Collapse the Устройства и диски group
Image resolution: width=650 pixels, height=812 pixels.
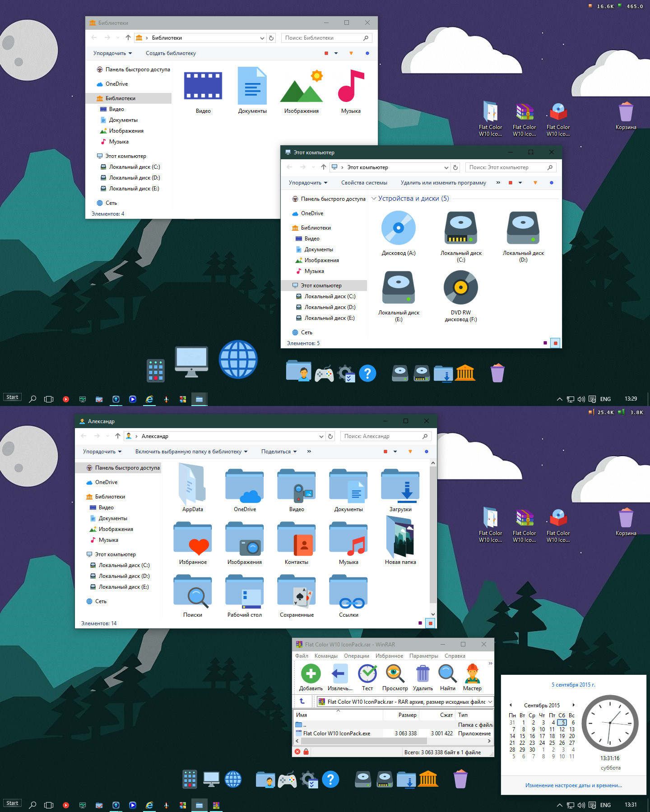[x=374, y=198]
